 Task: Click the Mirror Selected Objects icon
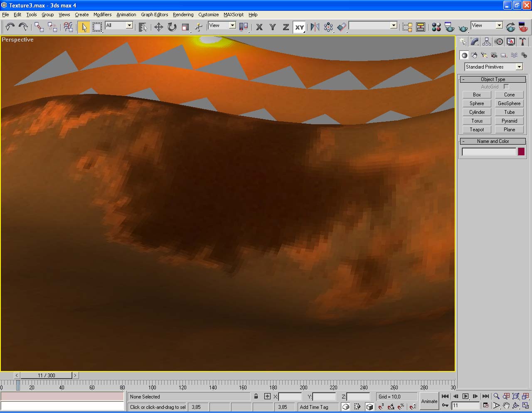click(315, 27)
